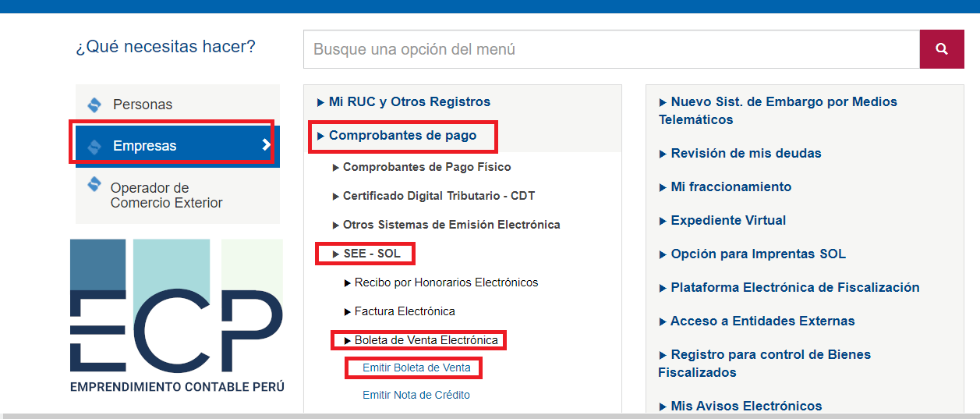Open Registro para control de Bienes Fiscalizados
This screenshot has height=419, width=980.
tap(765, 364)
